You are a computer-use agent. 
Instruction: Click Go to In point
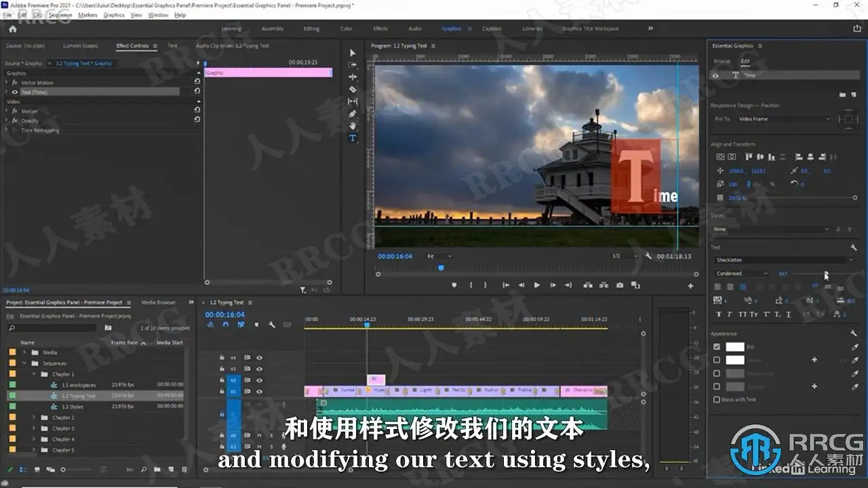coord(505,285)
